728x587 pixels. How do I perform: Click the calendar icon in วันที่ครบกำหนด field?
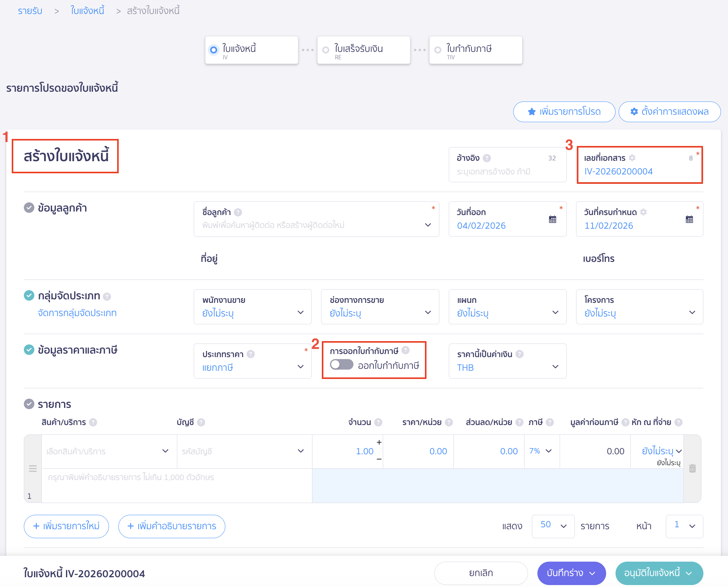tap(689, 219)
